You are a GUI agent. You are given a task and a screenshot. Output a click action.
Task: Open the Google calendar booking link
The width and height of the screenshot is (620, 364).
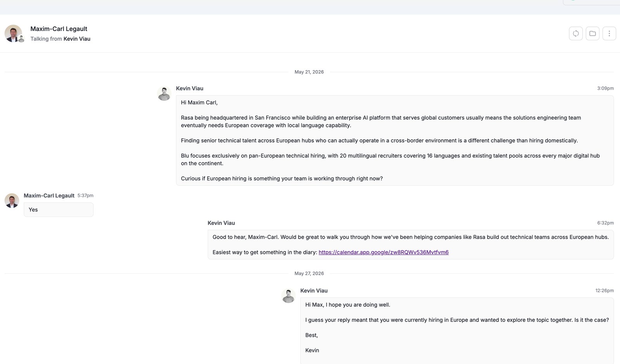(384, 252)
